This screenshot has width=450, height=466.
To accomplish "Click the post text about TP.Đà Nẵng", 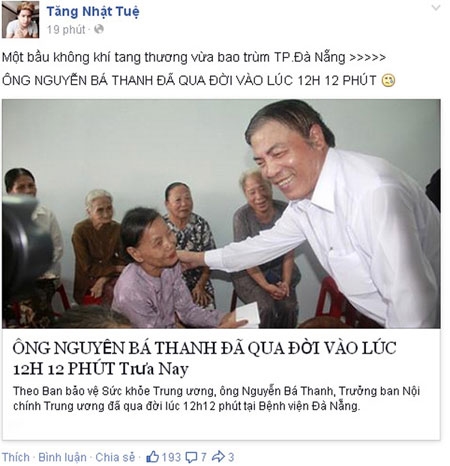I will tap(194, 57).
